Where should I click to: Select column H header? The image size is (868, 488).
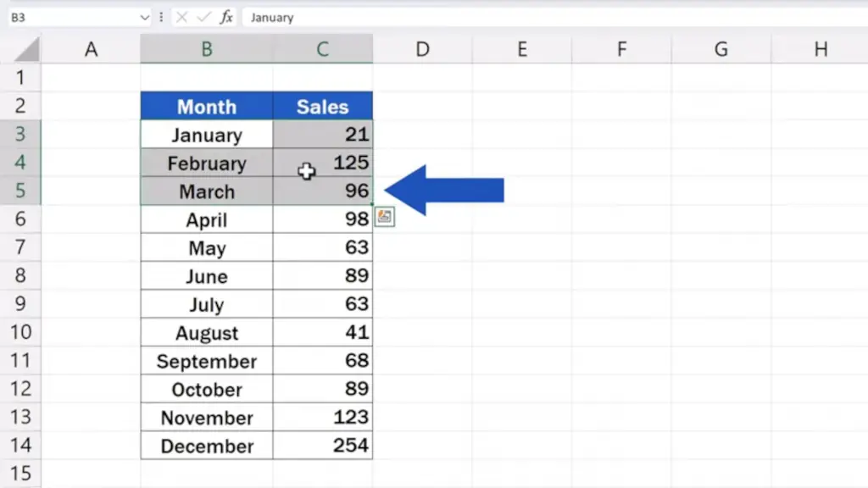[821, 49]
